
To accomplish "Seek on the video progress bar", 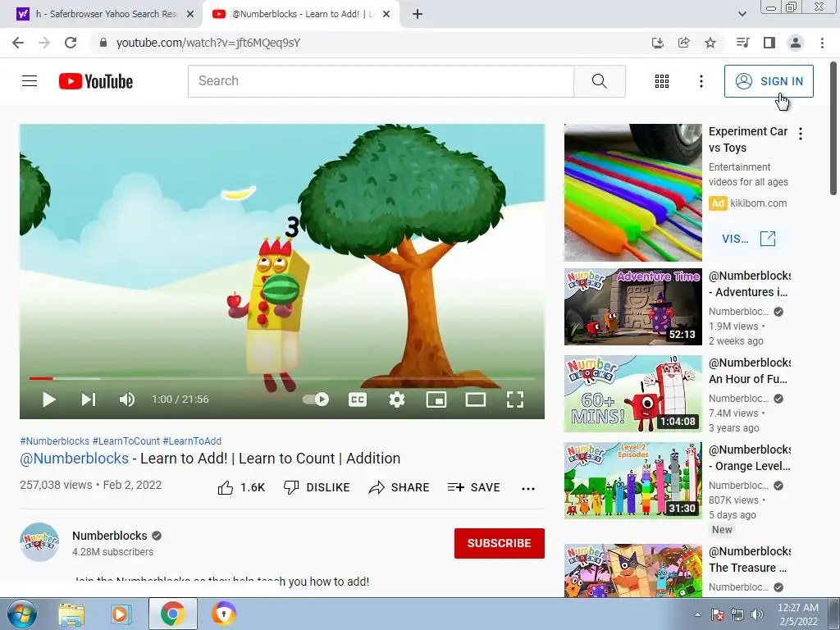I will [282, 378].
